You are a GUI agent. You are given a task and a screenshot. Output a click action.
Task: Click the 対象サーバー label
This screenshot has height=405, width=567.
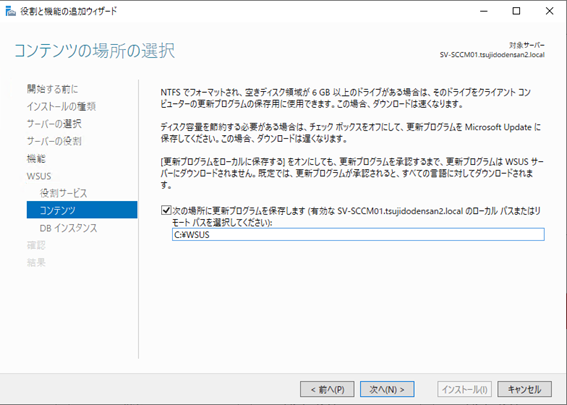click(527, 45)
